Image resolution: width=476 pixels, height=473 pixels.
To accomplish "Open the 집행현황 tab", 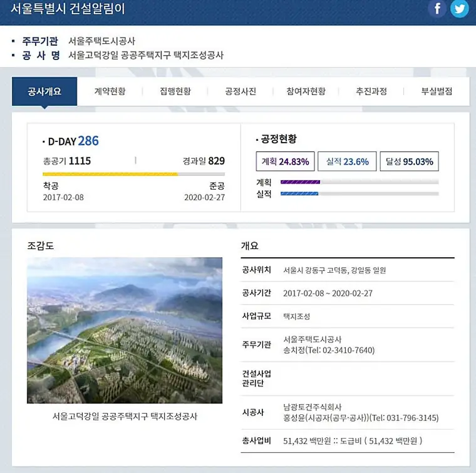I will click(x=175, y=91).
